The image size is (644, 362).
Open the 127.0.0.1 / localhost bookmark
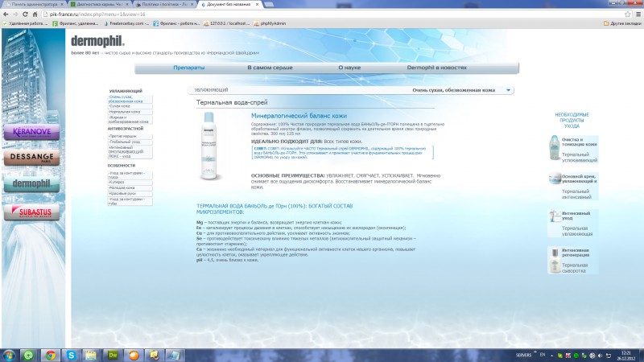click(x=227, y=24)
